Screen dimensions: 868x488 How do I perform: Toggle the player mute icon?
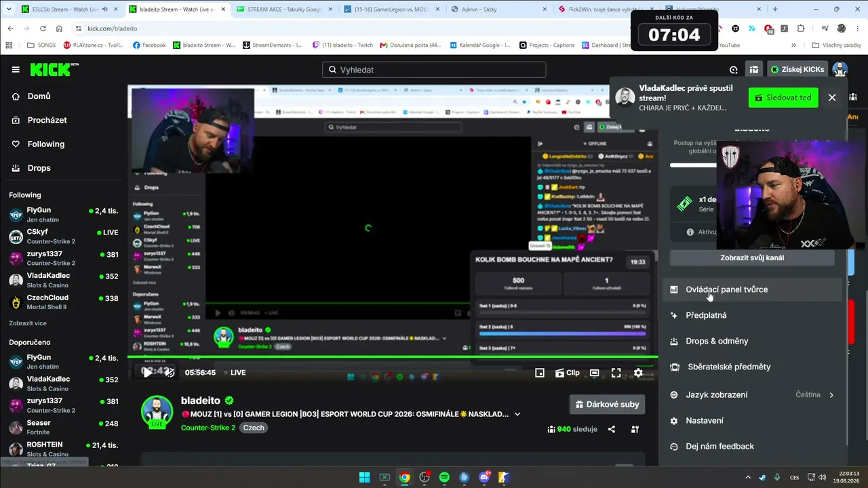(170, 372)
